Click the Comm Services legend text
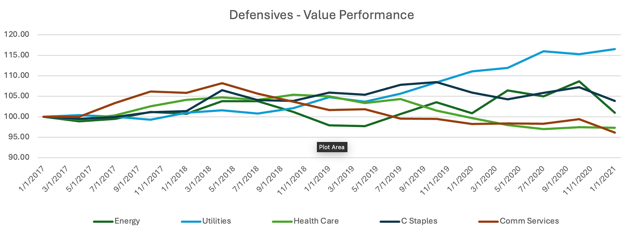This screenshot has width=644, height=248. pos(529,221)
